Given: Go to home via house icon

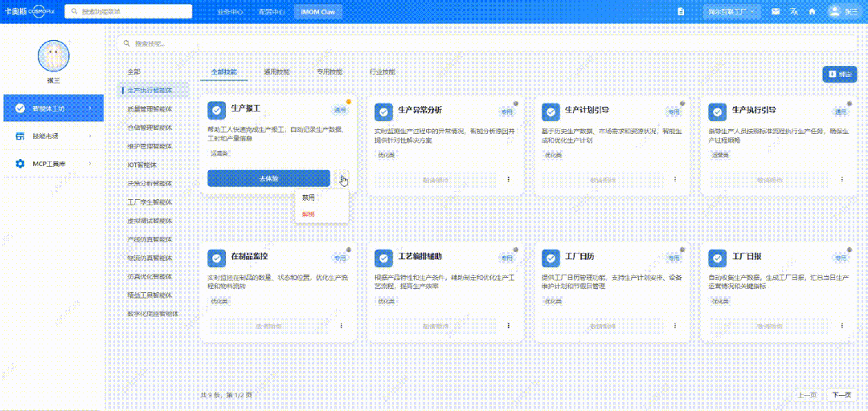Looking at the screenshot, I should point(813,11).
